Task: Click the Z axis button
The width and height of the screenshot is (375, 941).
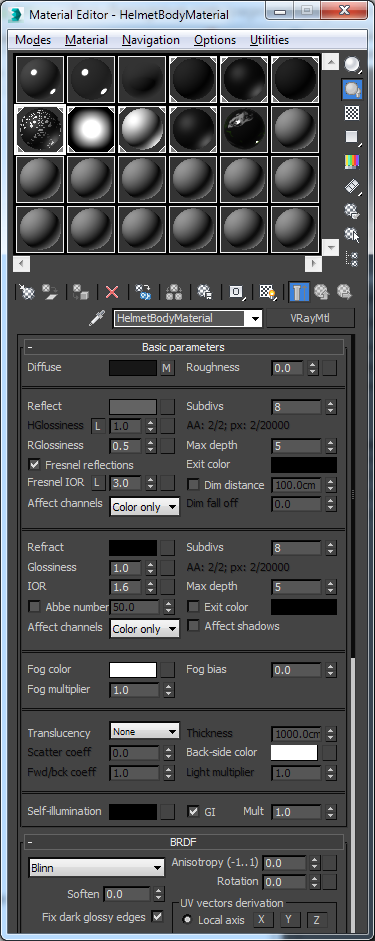Action: pyautogui.click(x=316, y=919)
